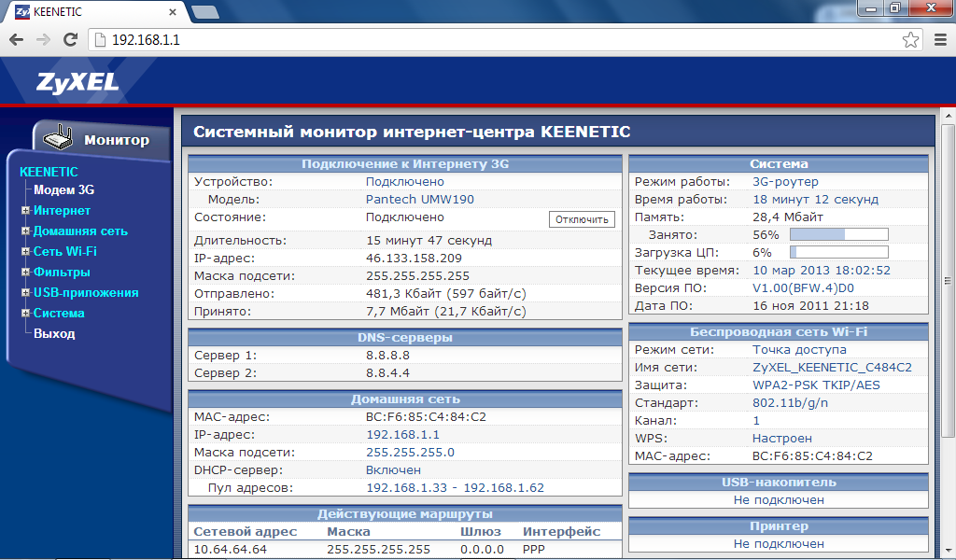
Task: Bookmark this page with the star icon
Action: pos(910,39)
